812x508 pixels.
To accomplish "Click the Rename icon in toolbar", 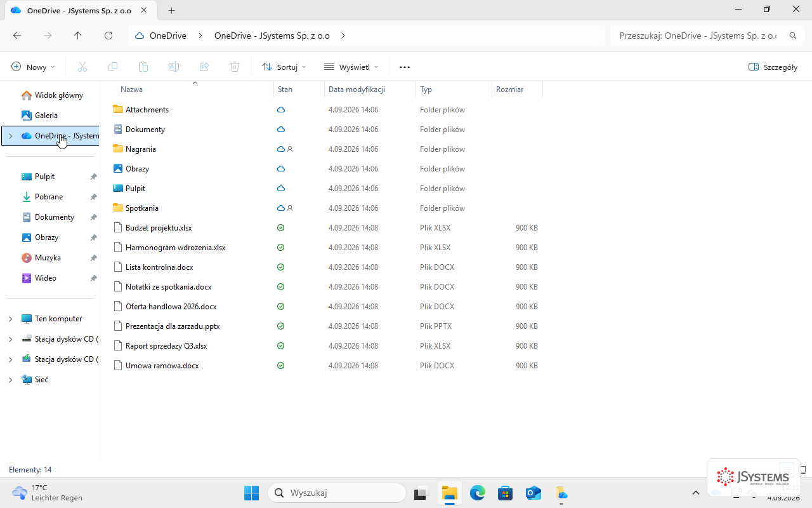I will [174, 67].
